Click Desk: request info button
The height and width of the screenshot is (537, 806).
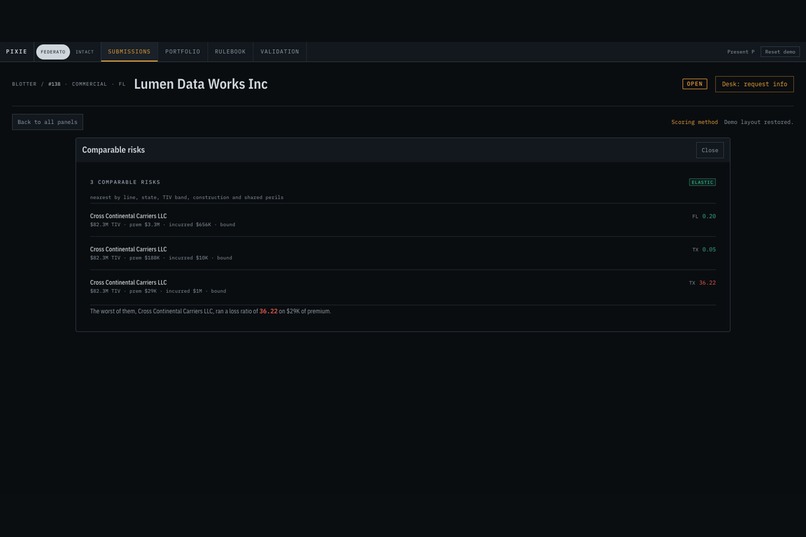[x=754, y=84]
